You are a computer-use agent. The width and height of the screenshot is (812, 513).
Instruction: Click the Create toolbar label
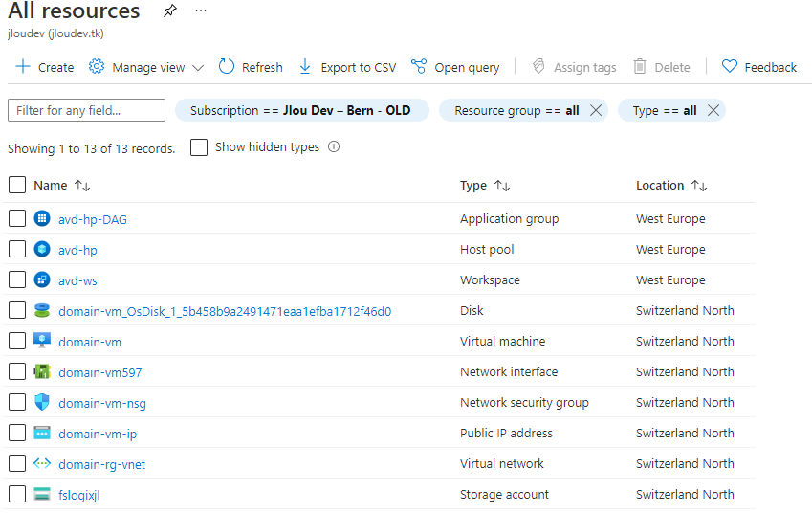coord(55,67)
